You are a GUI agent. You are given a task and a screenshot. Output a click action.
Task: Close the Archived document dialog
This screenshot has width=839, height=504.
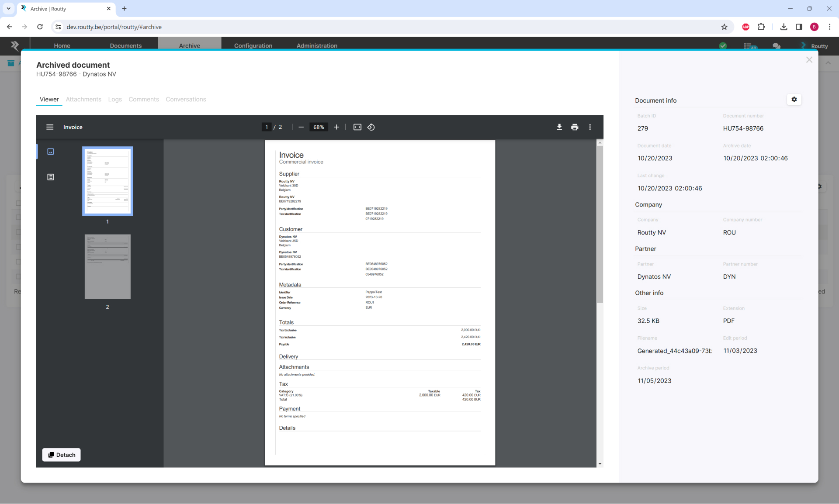pos(809,60)
